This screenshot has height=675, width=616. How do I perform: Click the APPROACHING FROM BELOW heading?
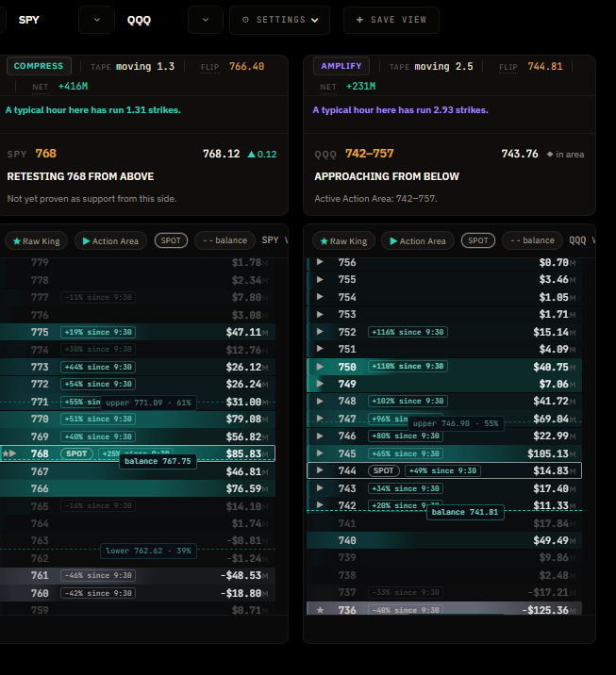coord(387,176)
